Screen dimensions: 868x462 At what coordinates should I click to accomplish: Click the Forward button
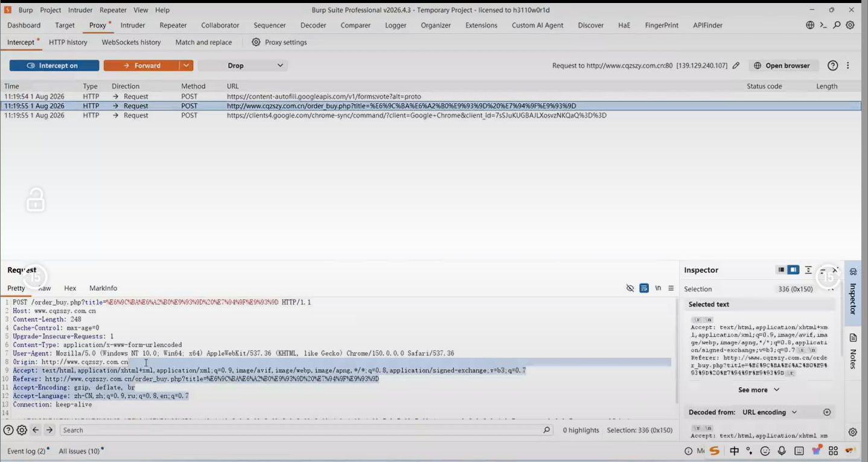(x=141, y=66)
